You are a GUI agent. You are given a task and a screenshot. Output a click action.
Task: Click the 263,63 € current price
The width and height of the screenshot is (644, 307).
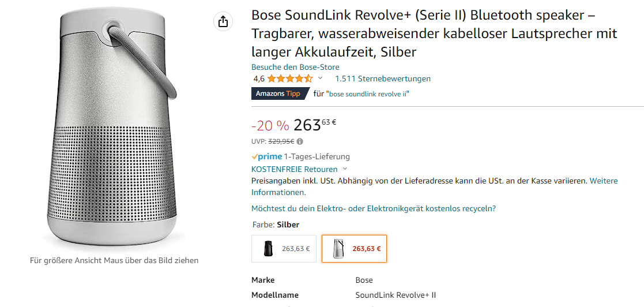point(315,125)
